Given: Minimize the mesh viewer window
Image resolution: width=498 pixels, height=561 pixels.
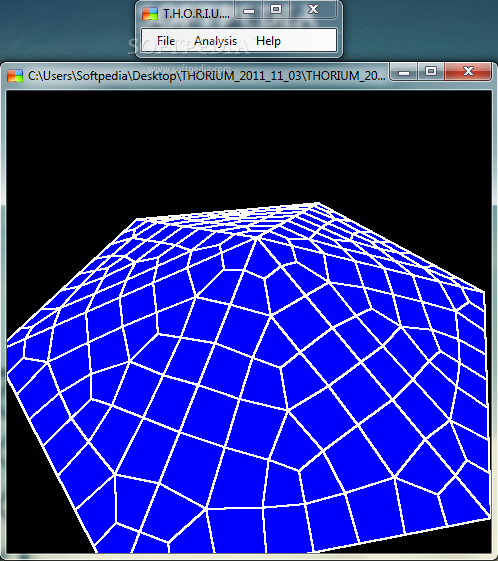Looking at the screenshot, I should coord(404,72).
